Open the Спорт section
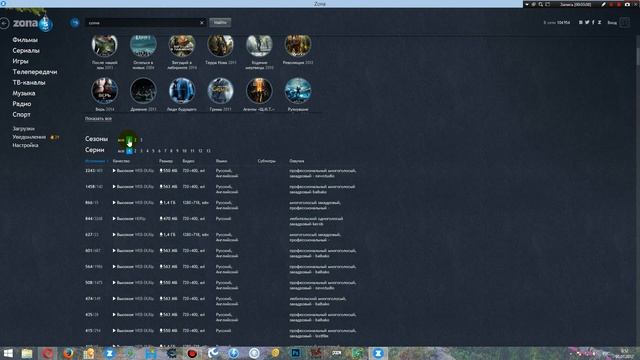Image resolution: width=640 pixels, height=360 pixels. 21,114
